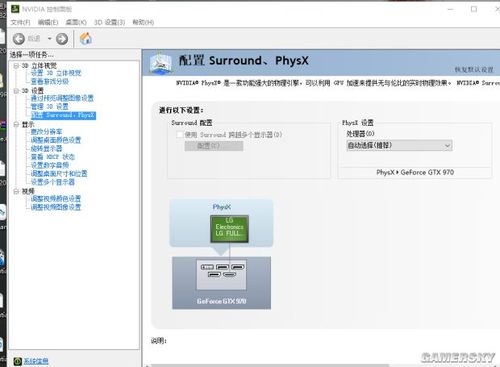Open the 3D 设置(3) menu
This screenshot has height=367, width=500.
[x=109, y=22]
